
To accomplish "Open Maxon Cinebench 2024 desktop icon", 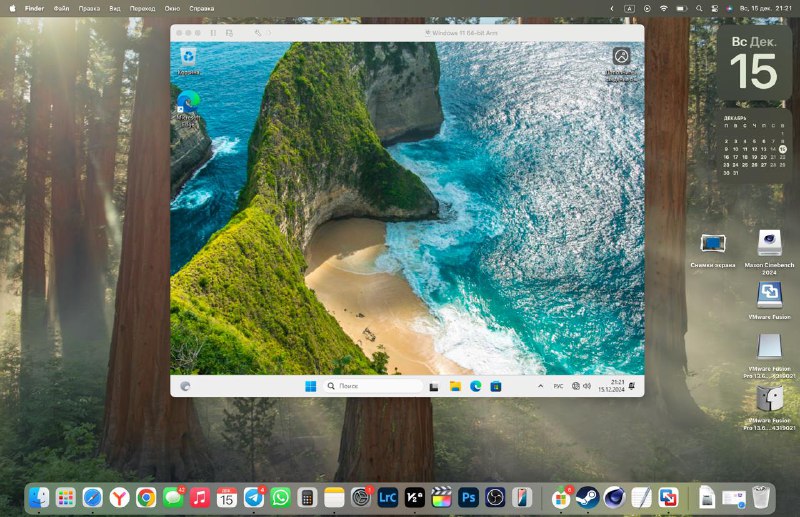I will click(x=769, y=251).
